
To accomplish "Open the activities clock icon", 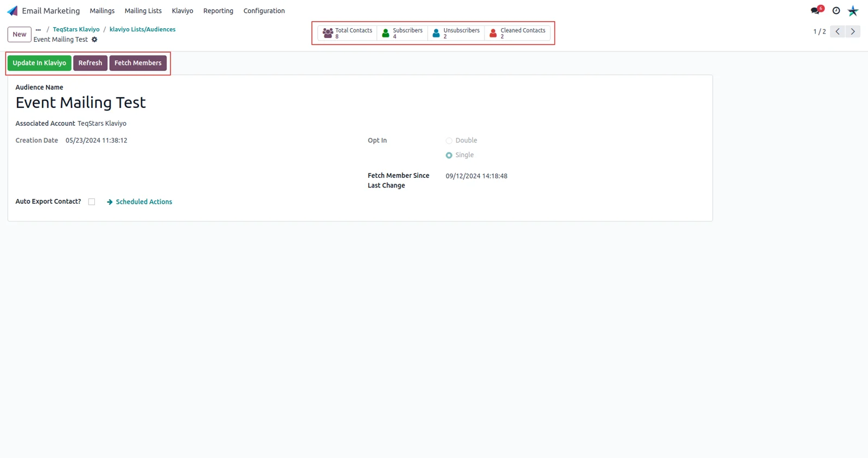I will point(836,11).
